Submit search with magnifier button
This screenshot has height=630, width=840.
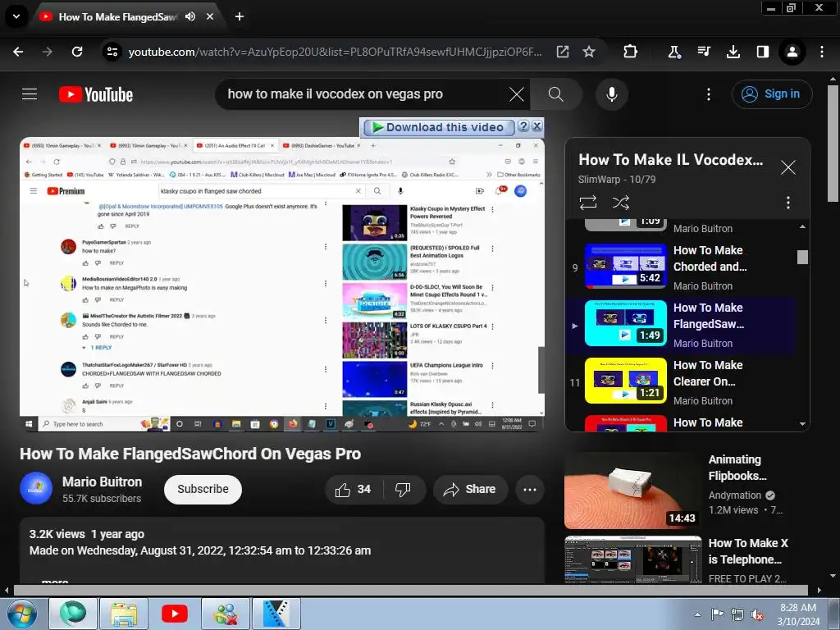point(556,94)
